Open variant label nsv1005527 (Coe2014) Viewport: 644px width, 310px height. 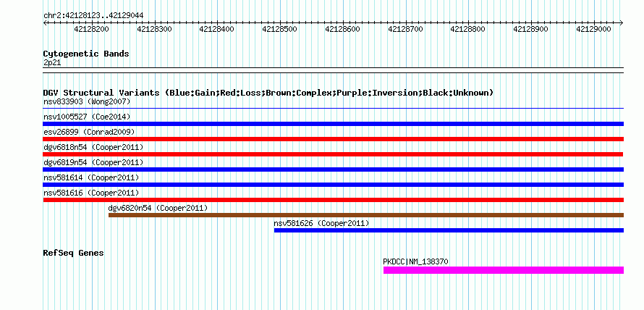[x=87, y=117]
